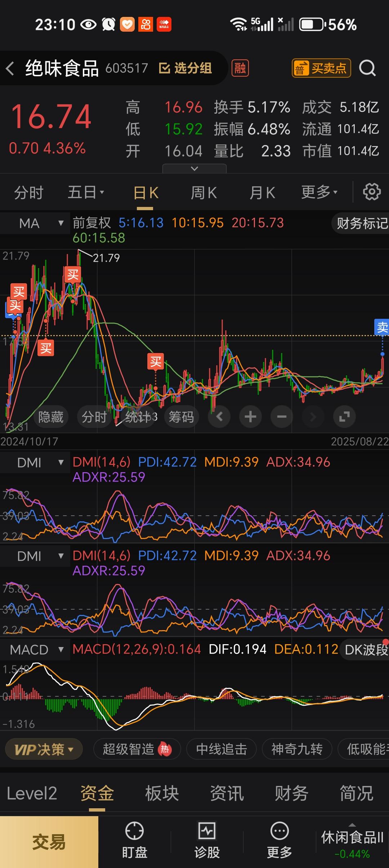This screenshot has height=868, width=389.
Task: Open VIP决策 dropdown
Action: point(44,750)
